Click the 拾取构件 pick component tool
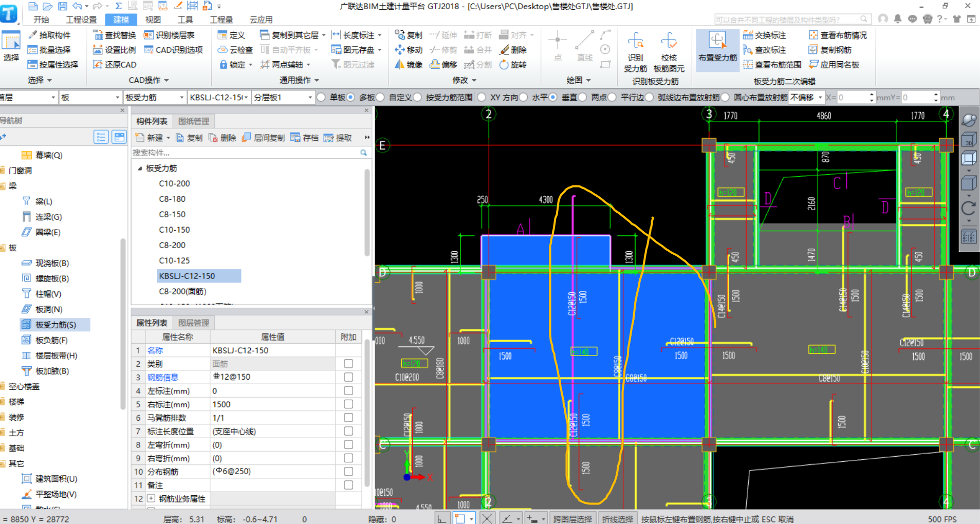The height and width of the screenshot is (524, 980). click(49, 35)
